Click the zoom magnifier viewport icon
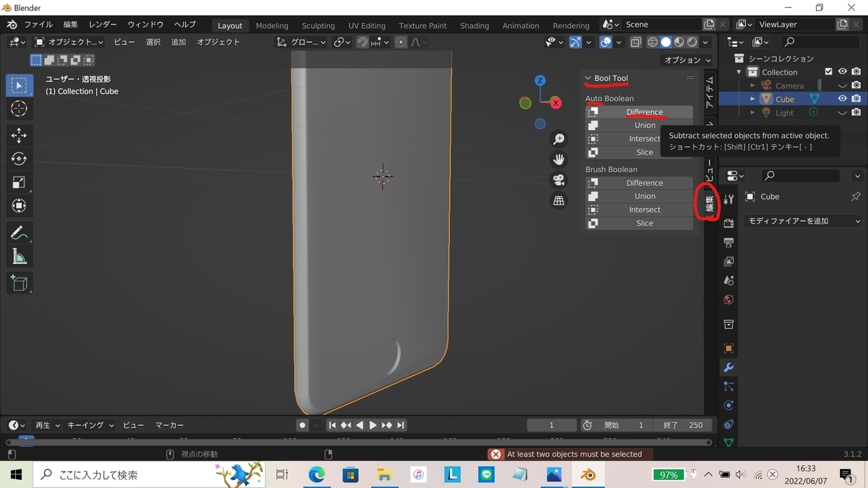Image resolution: width=868 pixels, height=488 pixels. coord(558,140)
